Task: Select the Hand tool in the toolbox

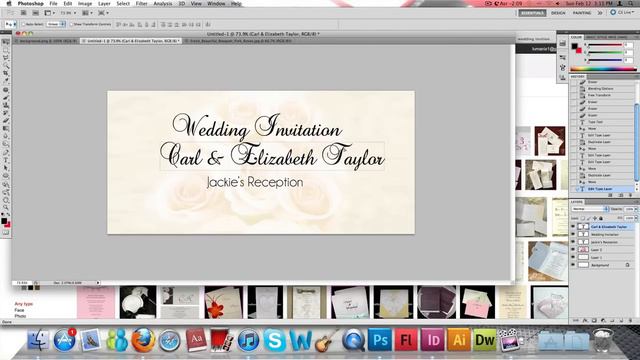Action: [6, 200]
